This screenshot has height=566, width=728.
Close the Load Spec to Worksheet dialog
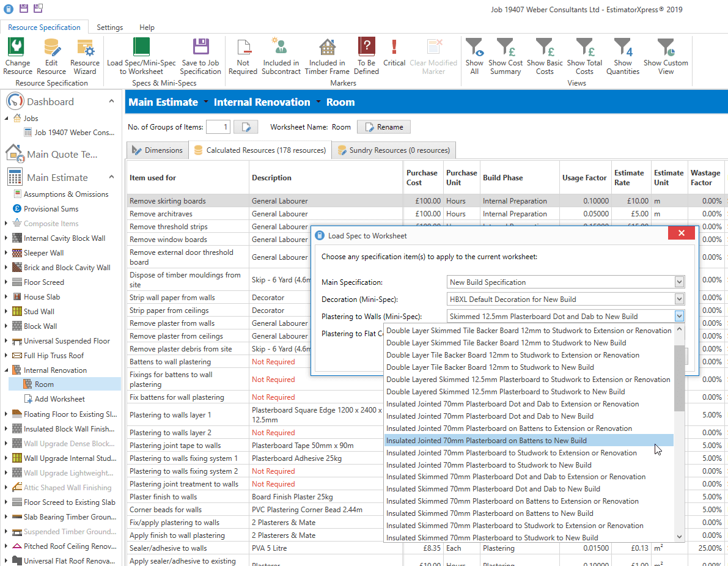[681, 233]
